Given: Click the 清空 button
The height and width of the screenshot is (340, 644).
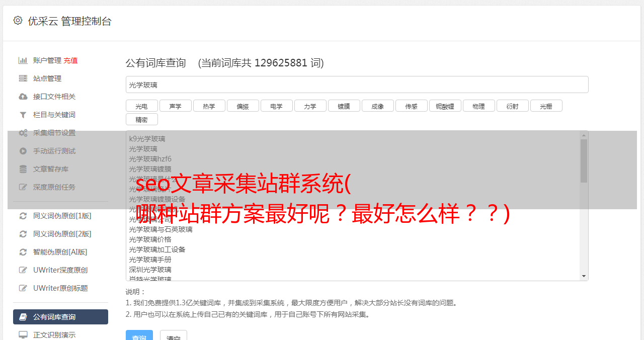Looking at the screenshot, I should point(174,335).
